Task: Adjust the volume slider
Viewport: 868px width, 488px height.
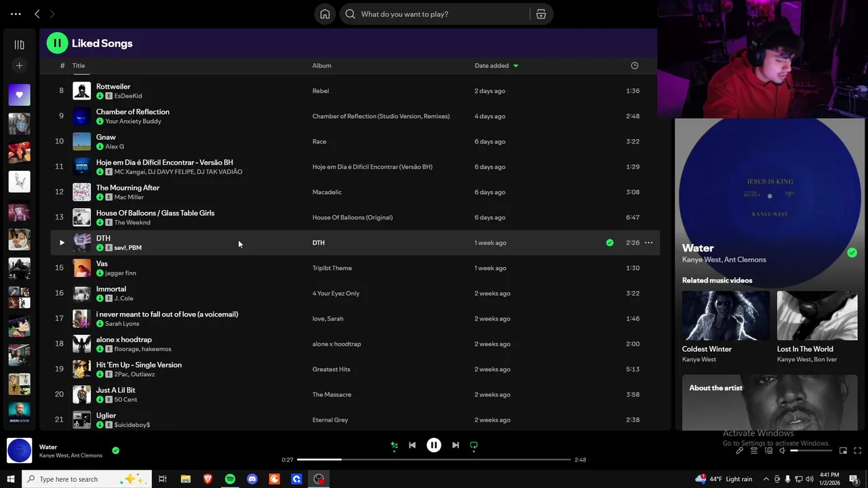Action: coord(811,451)
